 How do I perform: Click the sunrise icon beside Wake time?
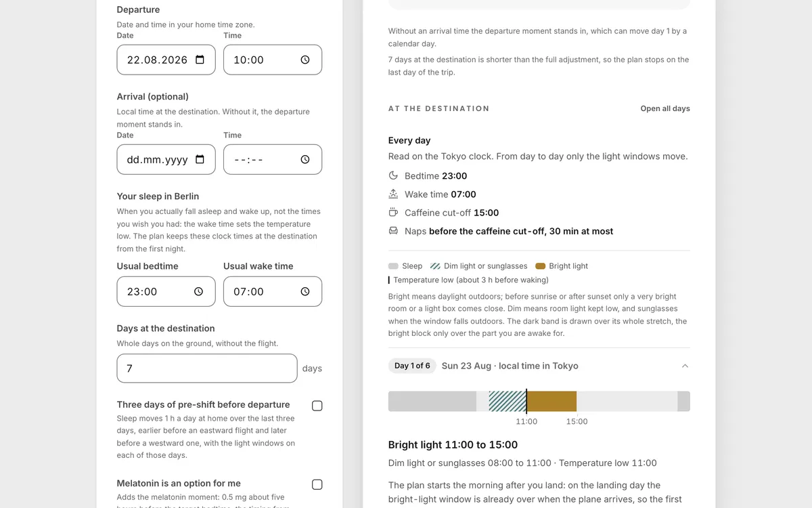point(393,194)
